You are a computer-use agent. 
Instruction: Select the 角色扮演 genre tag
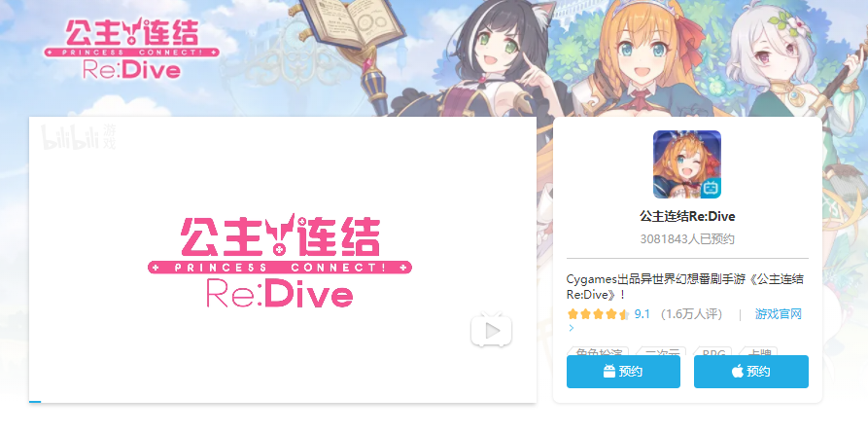599,352
